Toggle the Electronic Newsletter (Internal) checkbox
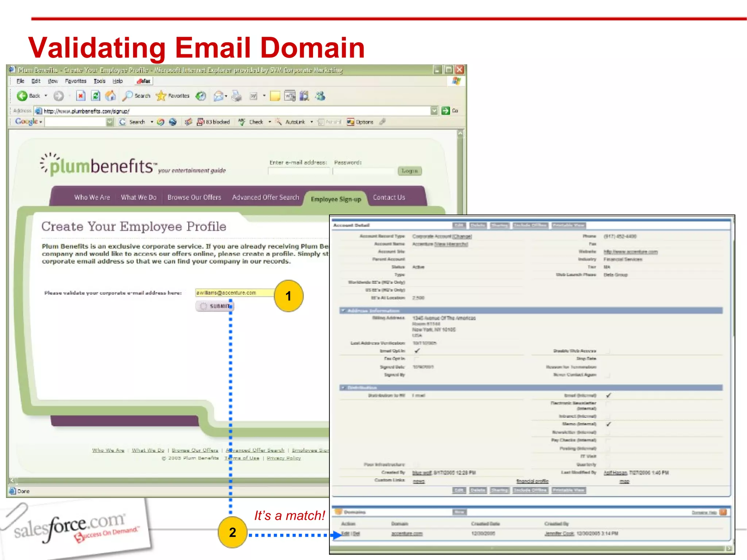 [x=608, y=403]
